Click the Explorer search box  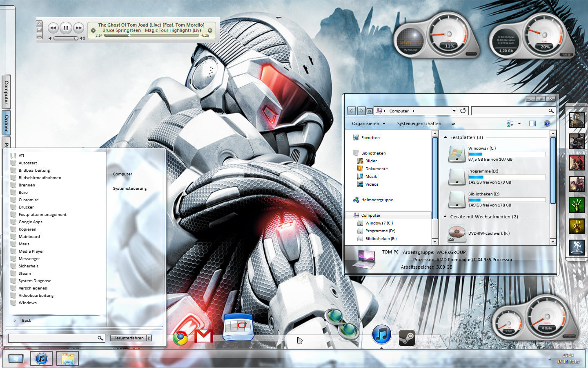(x=513, y=111)
